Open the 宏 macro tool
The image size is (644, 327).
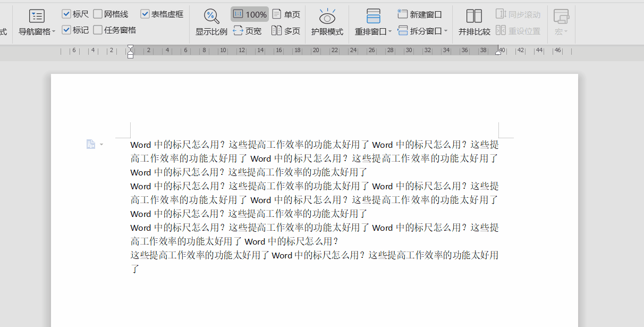(561, 22)
